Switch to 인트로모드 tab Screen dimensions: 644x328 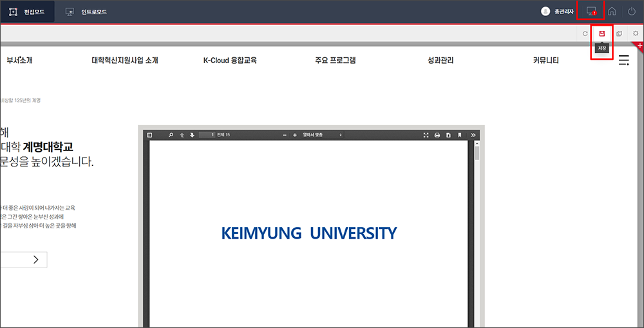pos(86,12)
